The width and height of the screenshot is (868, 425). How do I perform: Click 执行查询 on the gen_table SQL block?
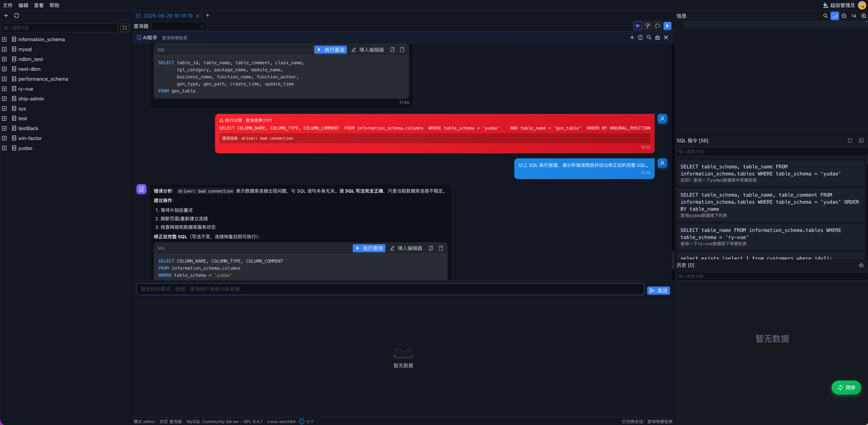click(331, 50)
